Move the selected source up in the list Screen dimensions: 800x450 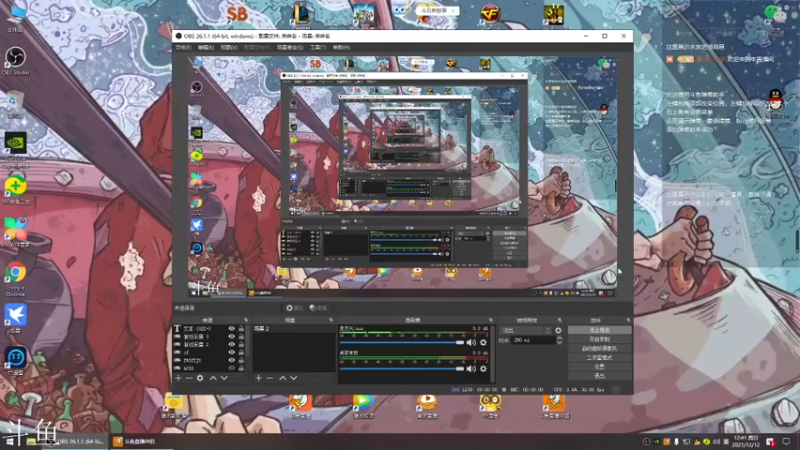click(213, 378)
